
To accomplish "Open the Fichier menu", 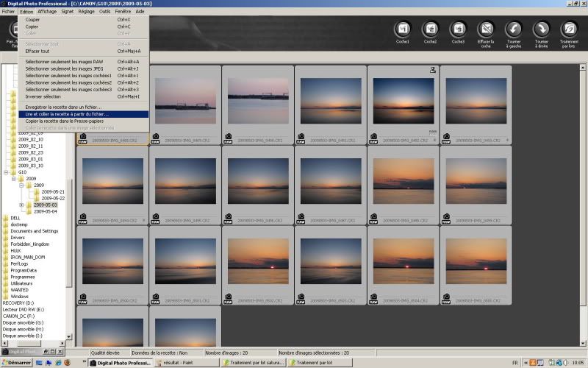I will point(8,12).
